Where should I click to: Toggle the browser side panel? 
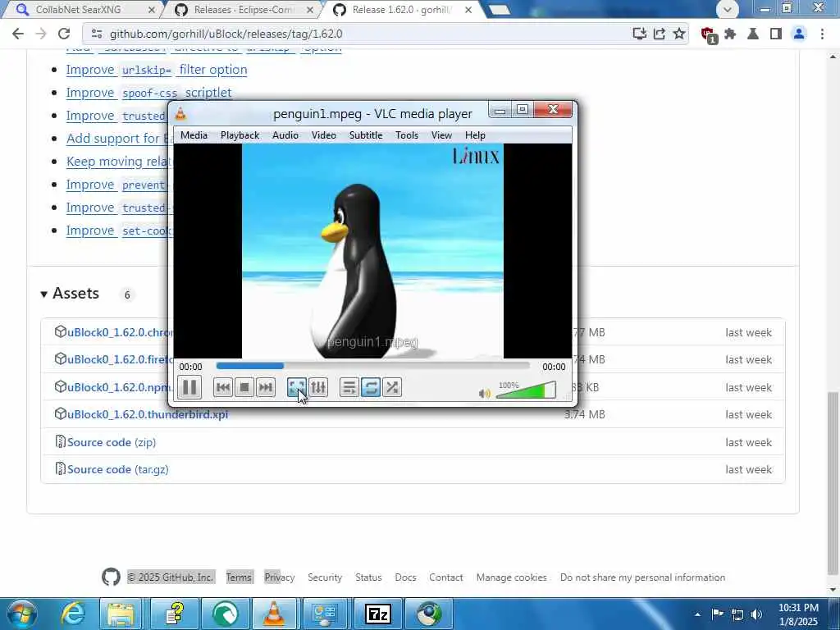(776, 34)
